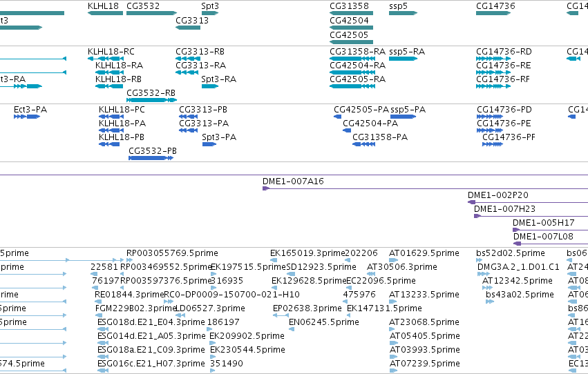Open protein KLHL18-PC
The width and height of the screenshot is (588, 374).
111,117
